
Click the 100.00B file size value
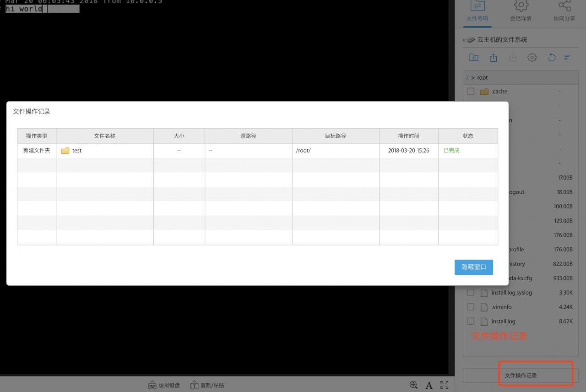coord(563,207)
